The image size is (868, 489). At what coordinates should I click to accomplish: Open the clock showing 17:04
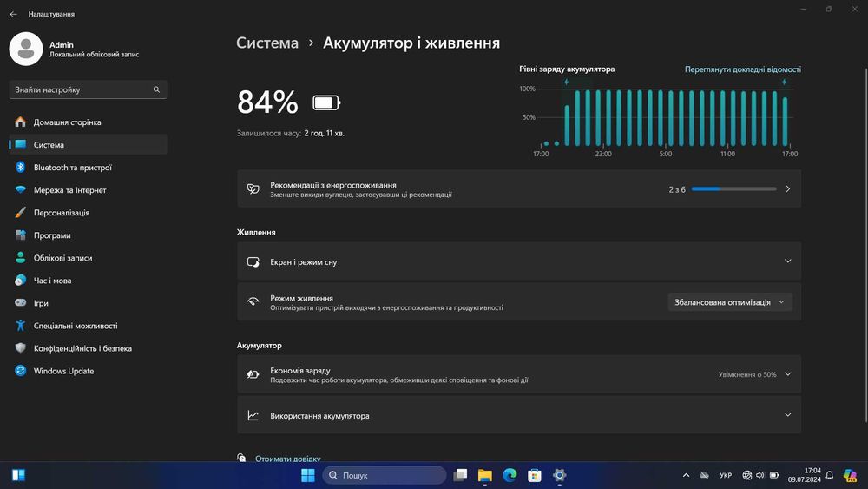click(805, 475)
